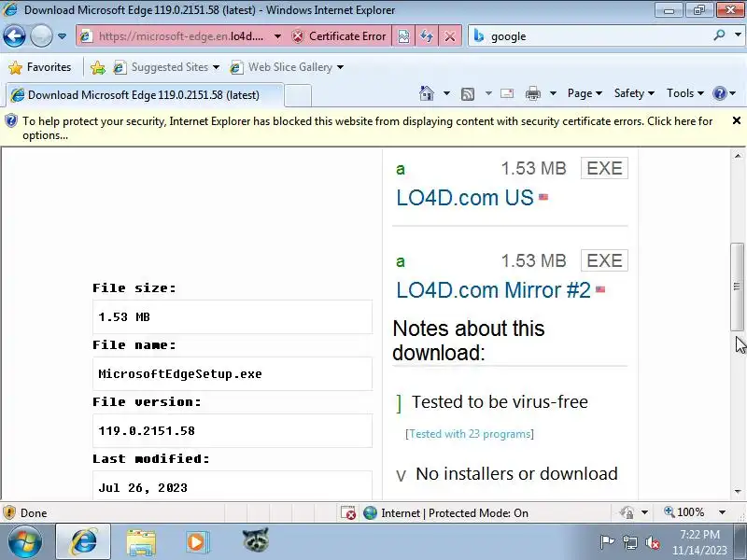Open the search provider dropdown arrow
Screen dimensions: 747x560
tap(738, 35)
